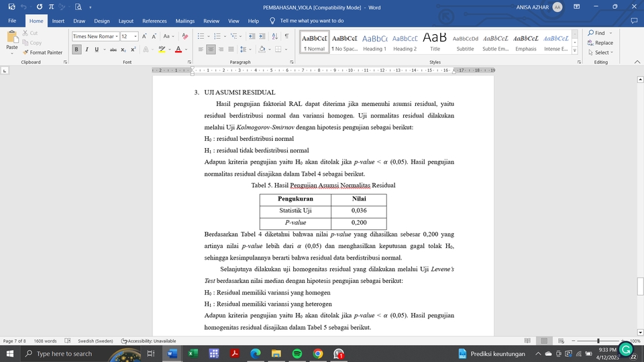
Task: Switch to Layout tab
Action: pos(125,21)
